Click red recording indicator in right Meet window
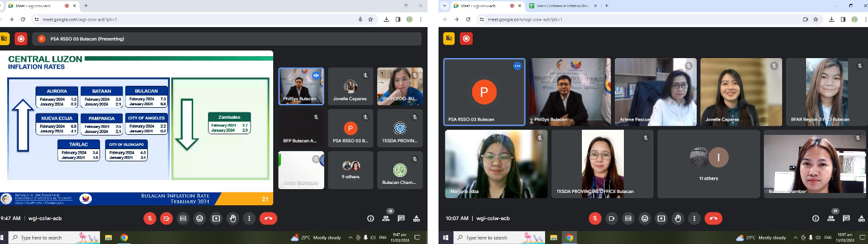Viewport: 868px width, 244px height. coord(466,39)
